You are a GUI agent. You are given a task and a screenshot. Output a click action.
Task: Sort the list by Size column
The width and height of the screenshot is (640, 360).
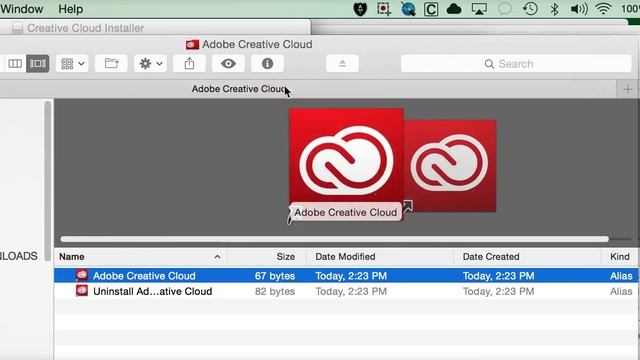[267, 257]
